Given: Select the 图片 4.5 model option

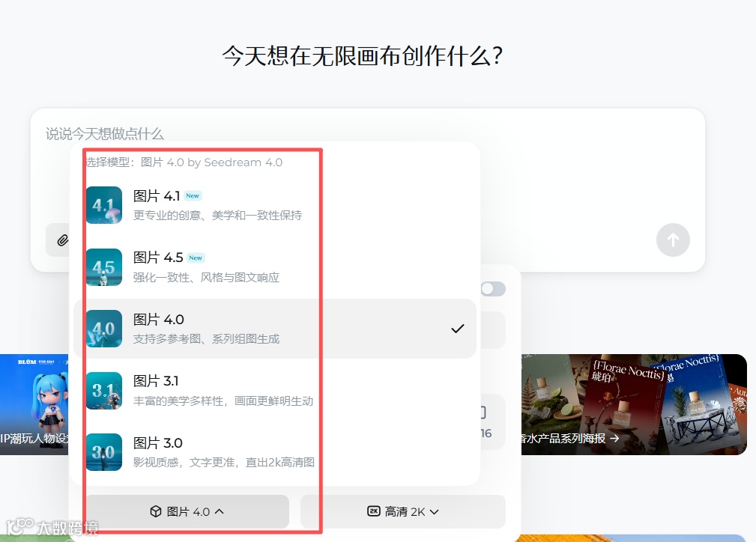Looking at the screenshot, I should pyautogui.click(x=275, y=267).
